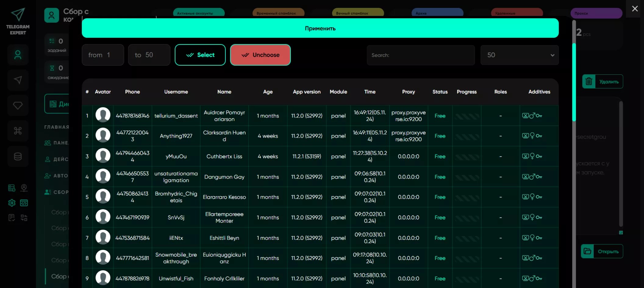Click Free status in SnVvSj row
Viewport: 644px width, 288px height.
click(x=440, y=218)
